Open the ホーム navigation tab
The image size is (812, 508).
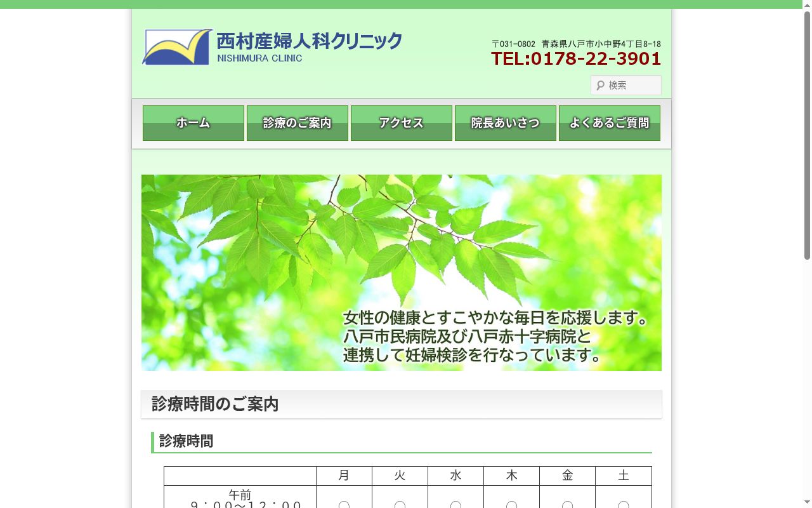(193, 123)
